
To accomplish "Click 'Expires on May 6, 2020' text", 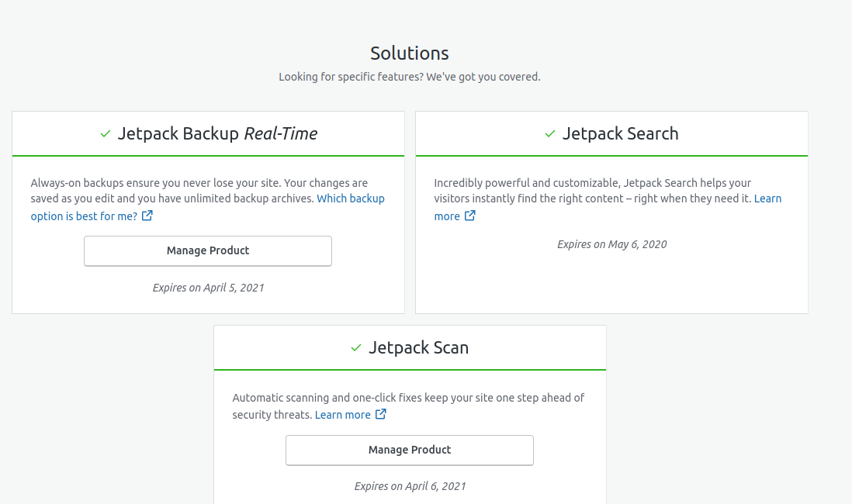I will (611, 244).
